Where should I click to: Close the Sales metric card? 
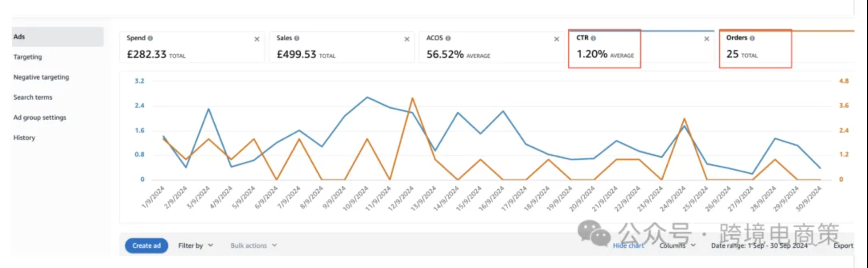coord(407,39)
